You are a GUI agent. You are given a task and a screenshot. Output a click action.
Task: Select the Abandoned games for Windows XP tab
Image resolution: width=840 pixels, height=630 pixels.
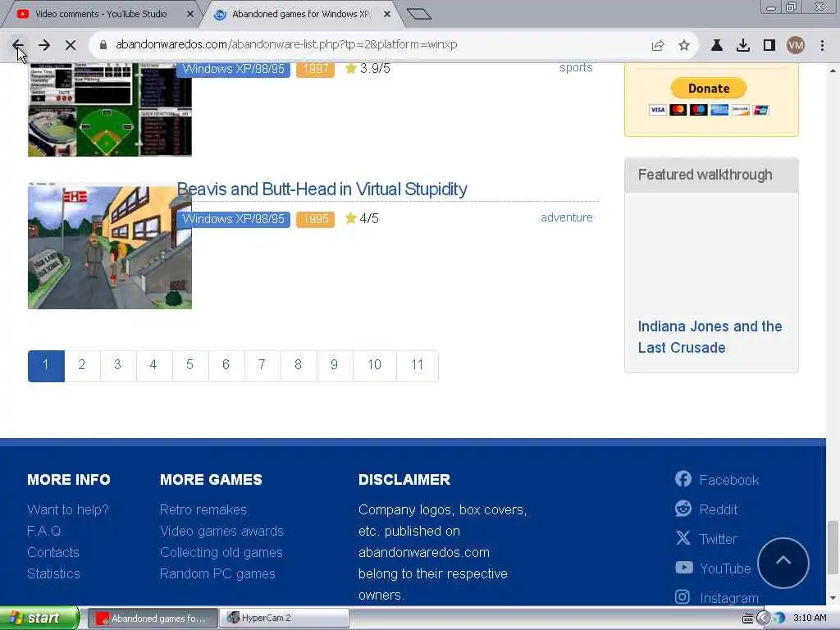[x=300, y=14]
